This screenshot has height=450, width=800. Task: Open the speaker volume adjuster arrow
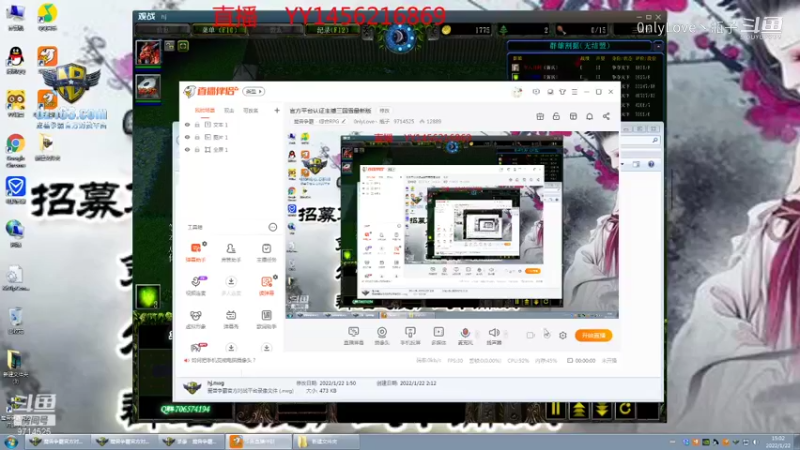[506, 335]
